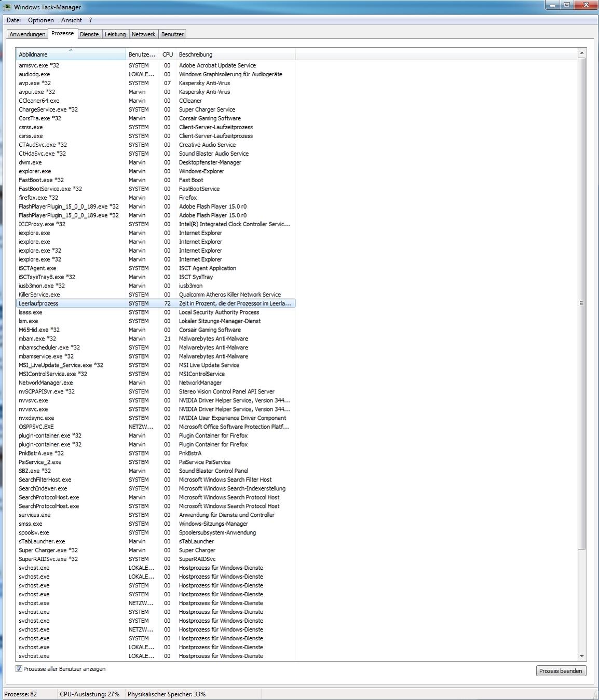This screenshot has width=599, height=700.
Task: Select the mbamservice.exe *32 process
Action: (x=156, y=356)
